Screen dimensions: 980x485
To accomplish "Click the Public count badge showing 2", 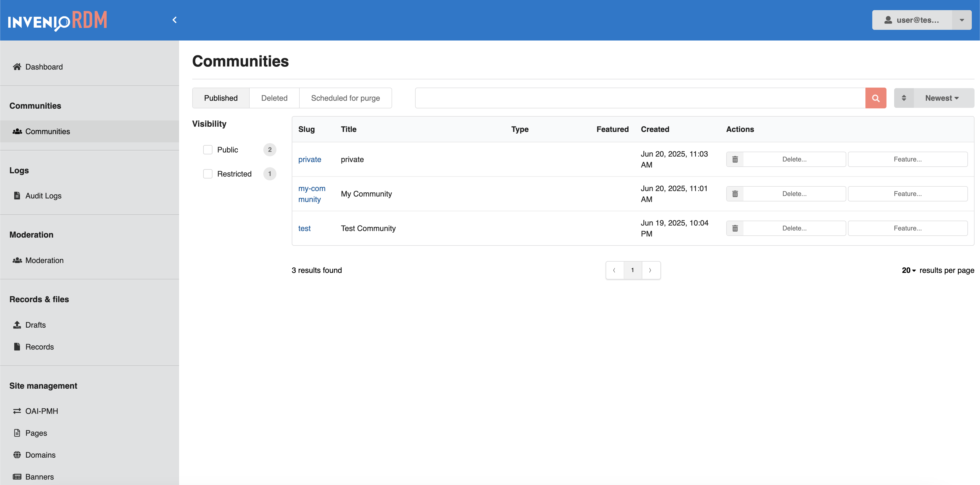I will click(x=270, y=150).
